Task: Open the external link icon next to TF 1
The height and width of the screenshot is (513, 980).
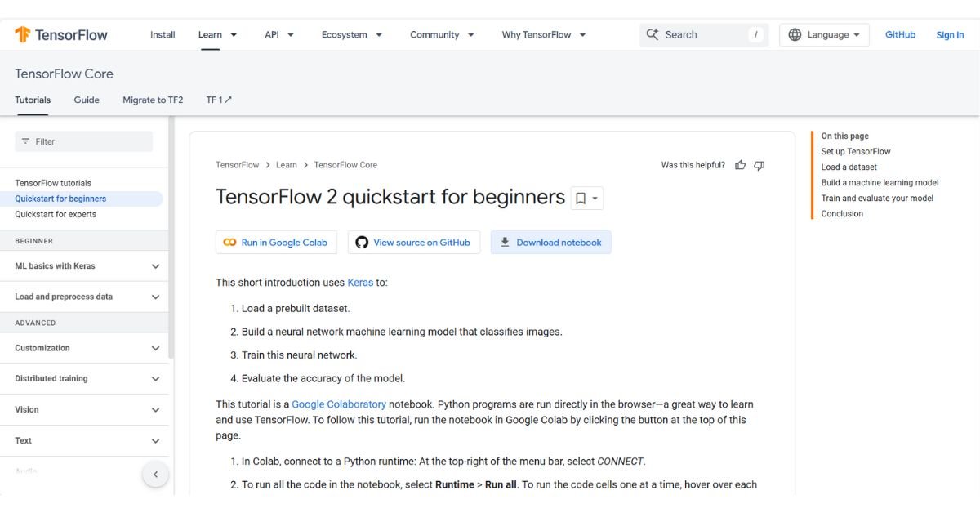Action: 227,99
